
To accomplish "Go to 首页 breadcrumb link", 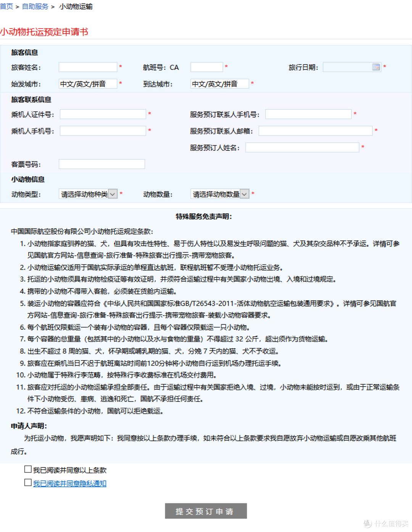I will [x=6, y=6].
